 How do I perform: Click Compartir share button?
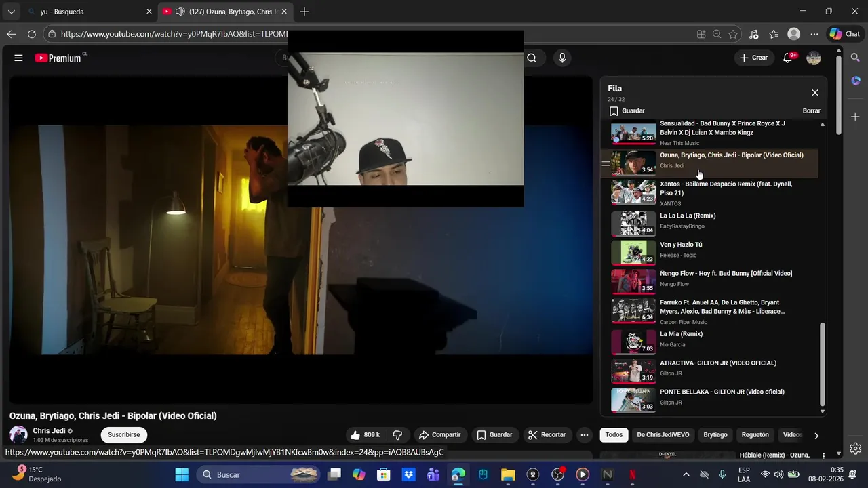click(439, 435)
